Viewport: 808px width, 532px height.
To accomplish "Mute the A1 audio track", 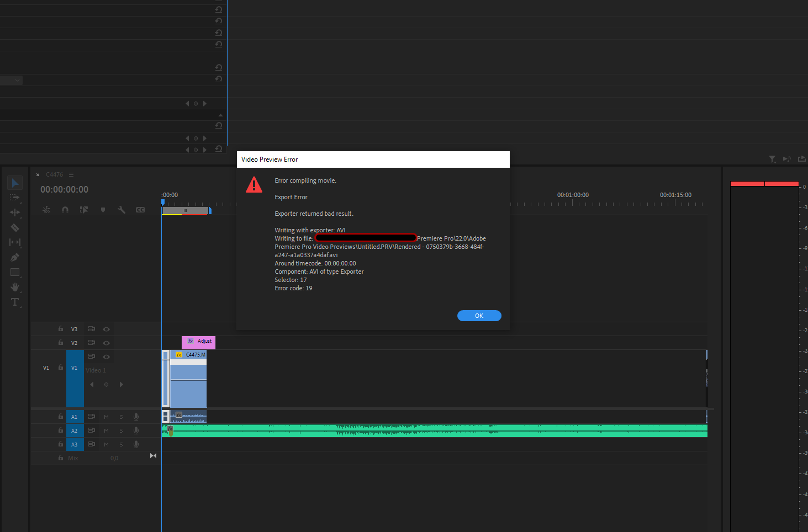I will coord(106,417).
